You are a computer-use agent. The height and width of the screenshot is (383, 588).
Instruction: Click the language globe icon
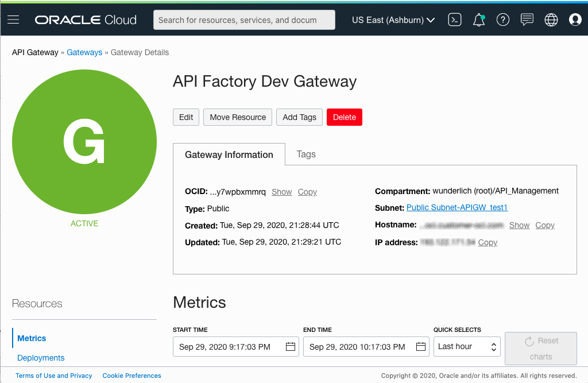(551, 20)
